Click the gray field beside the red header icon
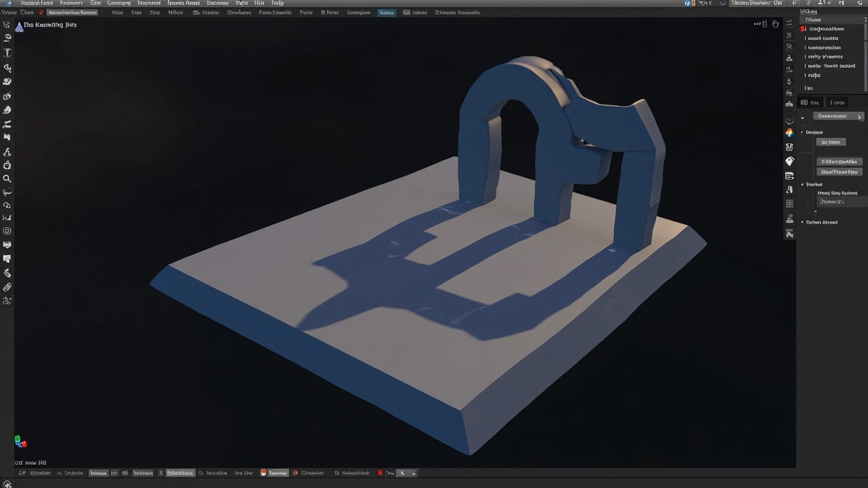The width and height of the screenshot is (868, 488). (x=72, y=12)
